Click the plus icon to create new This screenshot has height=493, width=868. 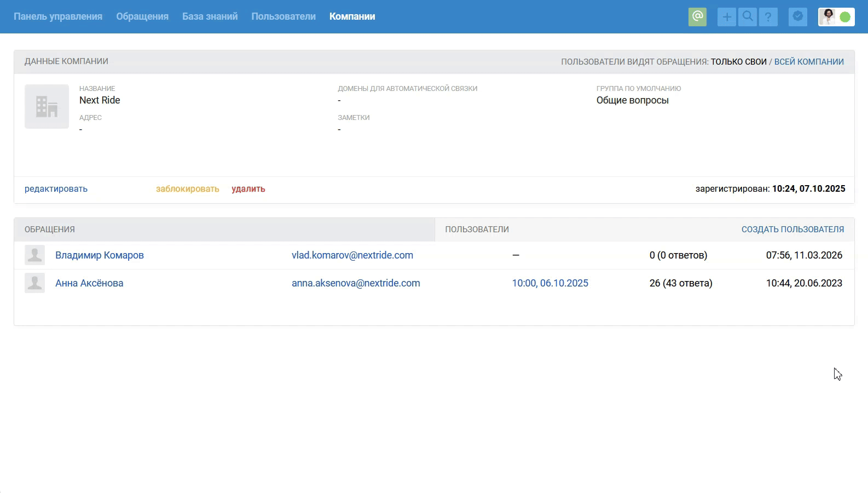click(726, 17)
